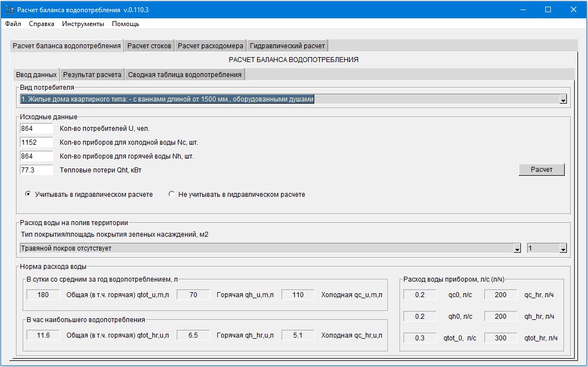
Task: Select the Результат расчета sub-tab
Action: pos(92,75)
